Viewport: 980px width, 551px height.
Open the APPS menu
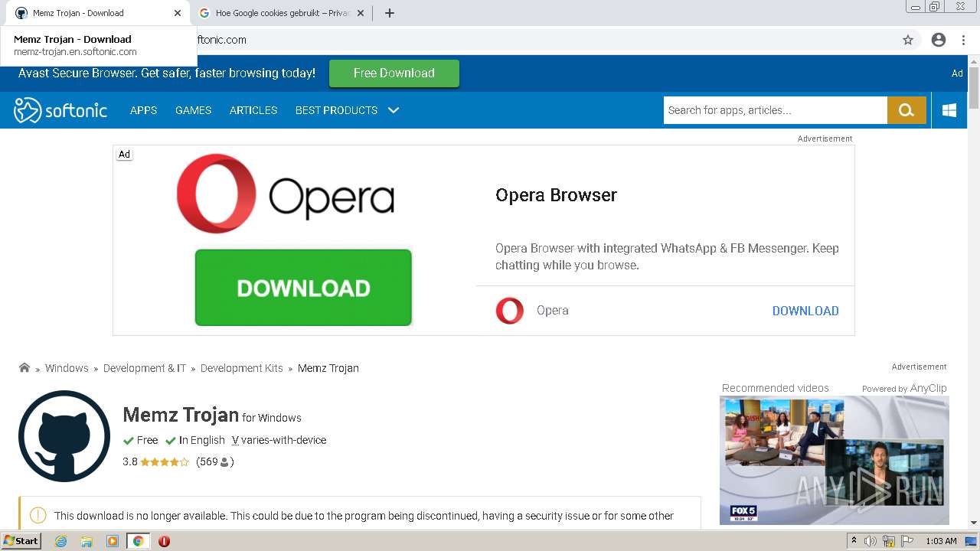click(143, 110)
